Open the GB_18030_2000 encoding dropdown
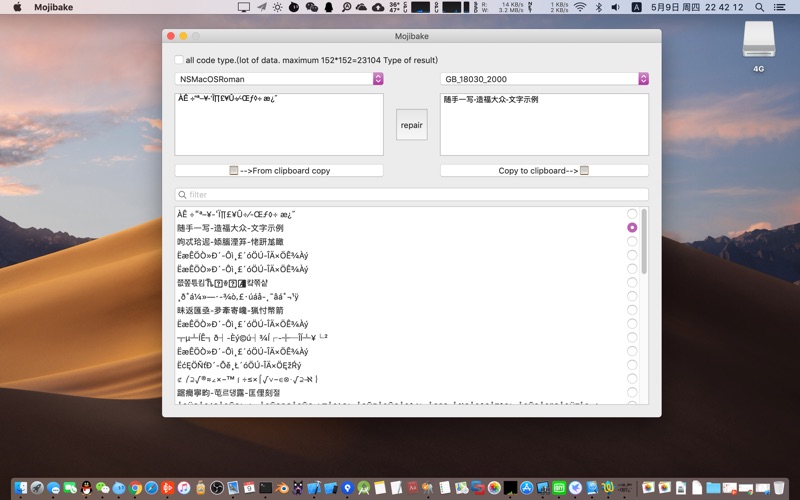Image resolution: width=800 pixels, height=500 pixels. [x=544, y=79]
